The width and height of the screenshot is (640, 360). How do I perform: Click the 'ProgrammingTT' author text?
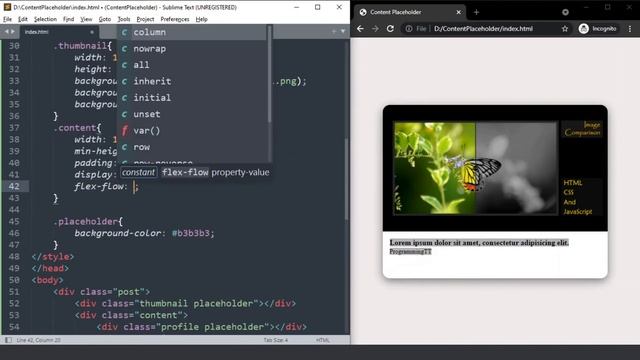(410, 251)
